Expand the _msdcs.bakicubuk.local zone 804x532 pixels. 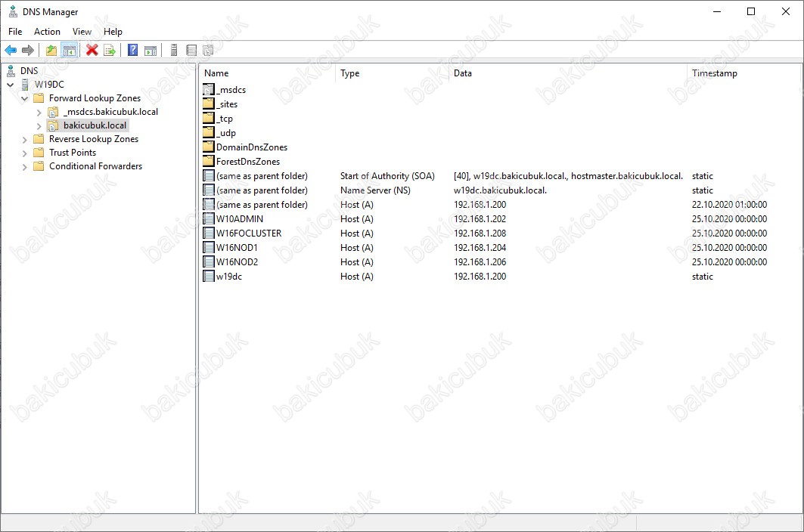point(39,113)
